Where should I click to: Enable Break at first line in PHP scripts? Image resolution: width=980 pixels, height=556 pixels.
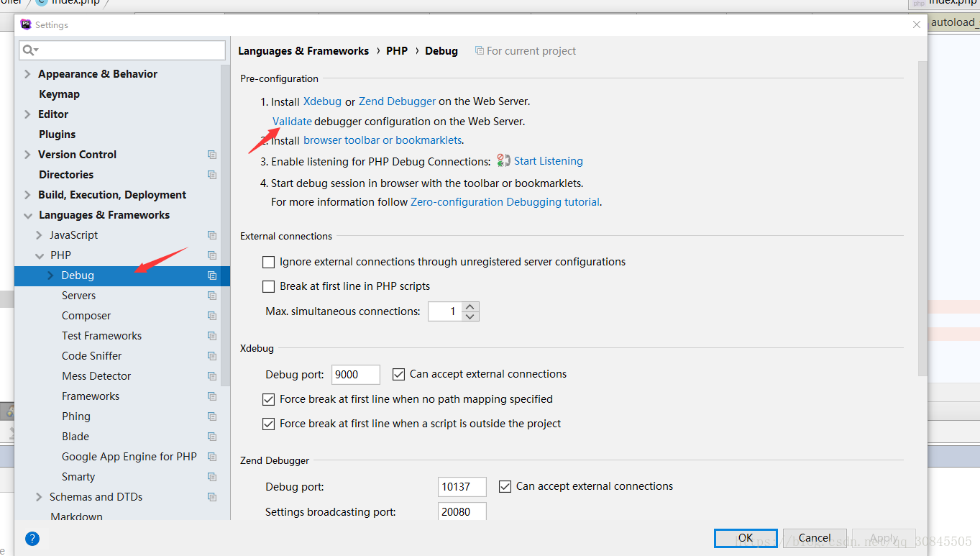pyautogui.click(x=268, y=286)
